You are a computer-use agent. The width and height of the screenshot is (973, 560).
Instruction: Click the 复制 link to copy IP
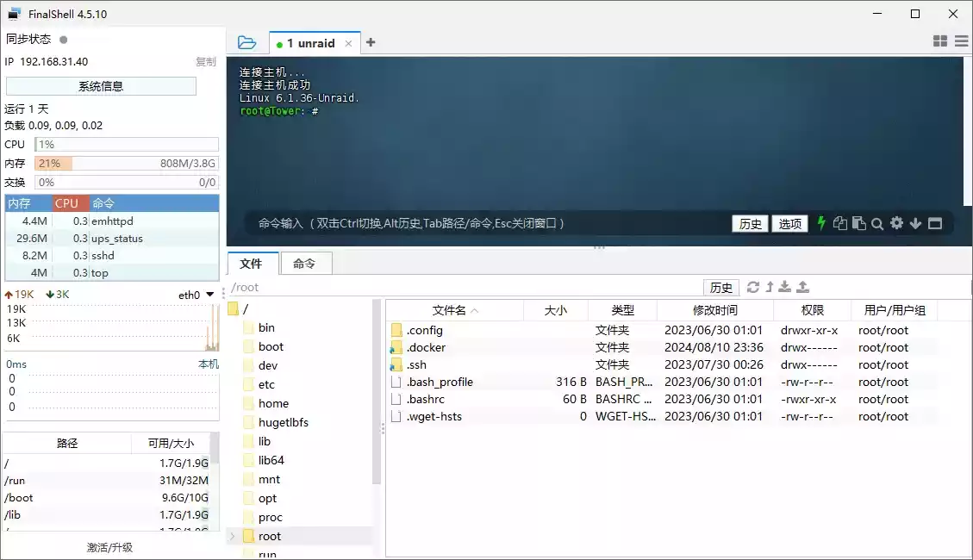(205, 62)
